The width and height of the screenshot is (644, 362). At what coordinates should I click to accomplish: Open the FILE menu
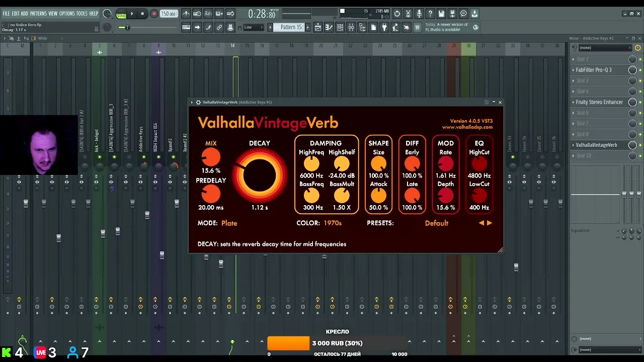[6, 14]
